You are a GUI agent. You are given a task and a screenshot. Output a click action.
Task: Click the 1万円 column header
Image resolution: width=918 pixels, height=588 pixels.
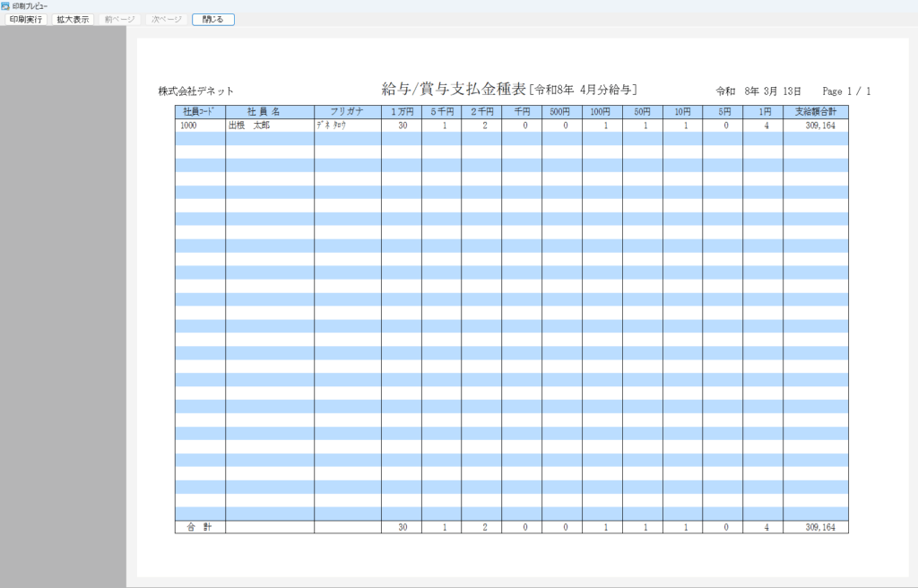click(x=401, y=112)
